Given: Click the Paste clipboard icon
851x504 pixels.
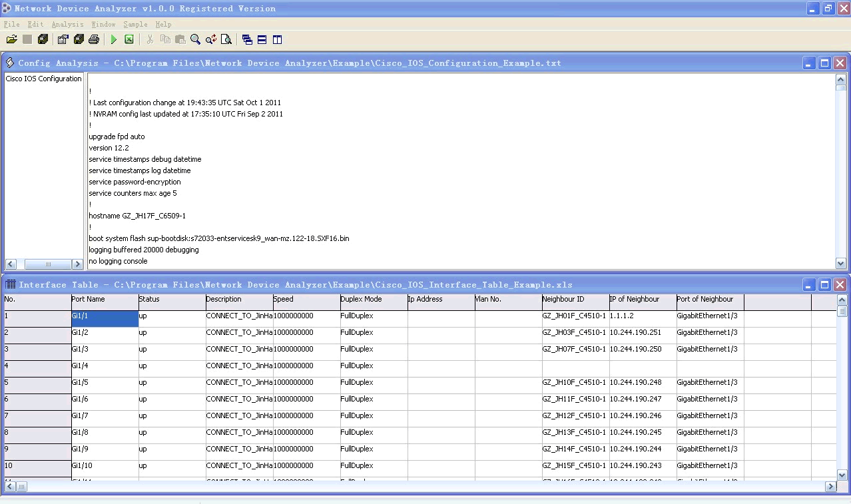Looking at the screenshot, I should pos(180,40).
